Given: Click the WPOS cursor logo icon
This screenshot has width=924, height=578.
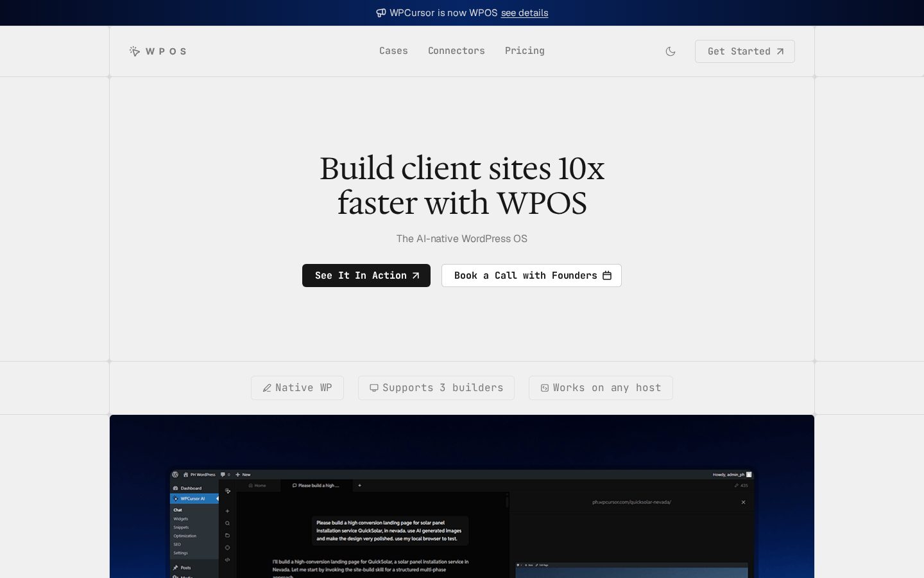Looking at the screenshot, I should point(135,51).
